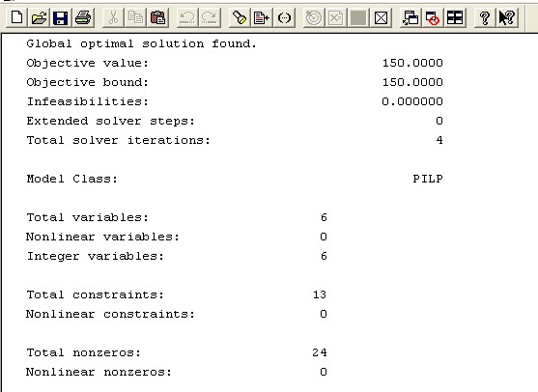This screenshot has height=392, width=538.
Task: Click the bullseye Solve icon
Action: click(x=314, y=17)
